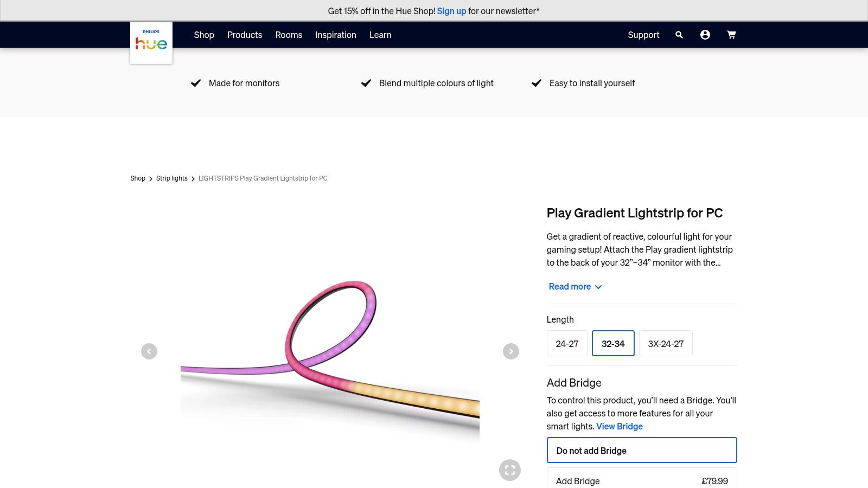The image size is (868, 488).
Task: Click the breadcrumb chevron after Shop
Action: point(149,178)
